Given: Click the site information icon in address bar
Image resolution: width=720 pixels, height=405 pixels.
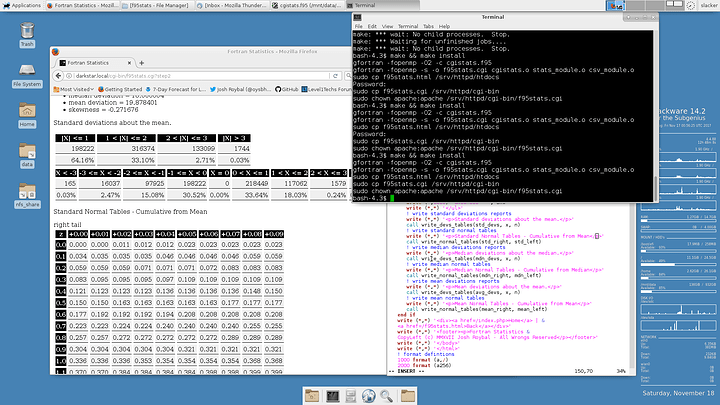Looking at the screenshot, I should [69, 76].
